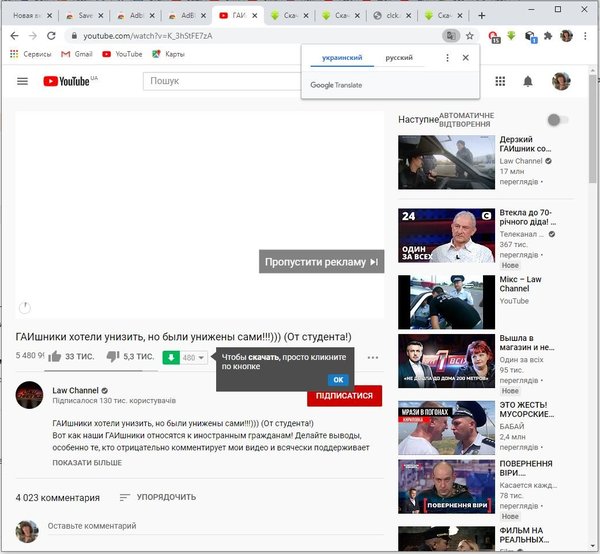Go back to the previous page

(15, 36)
